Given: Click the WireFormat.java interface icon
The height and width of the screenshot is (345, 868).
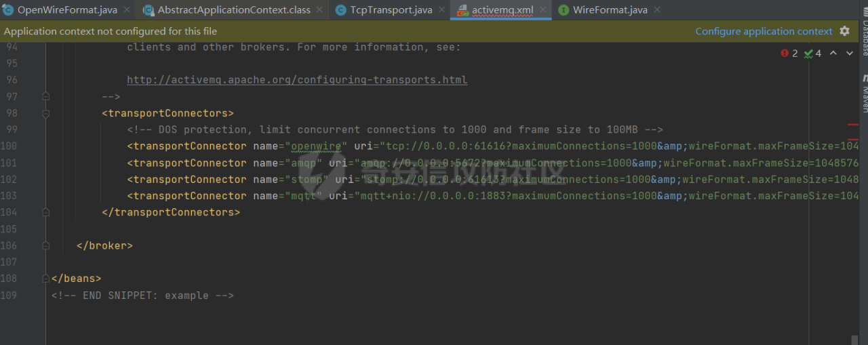Looking at the screenshot, I should [x=564, y=10].
